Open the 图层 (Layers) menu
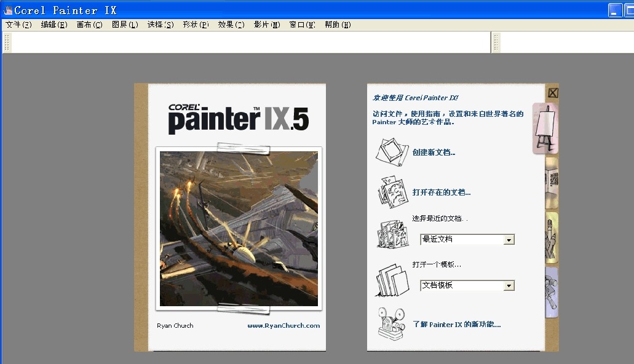The width and height of the screenshot is (634, 364). click(125, 25)
